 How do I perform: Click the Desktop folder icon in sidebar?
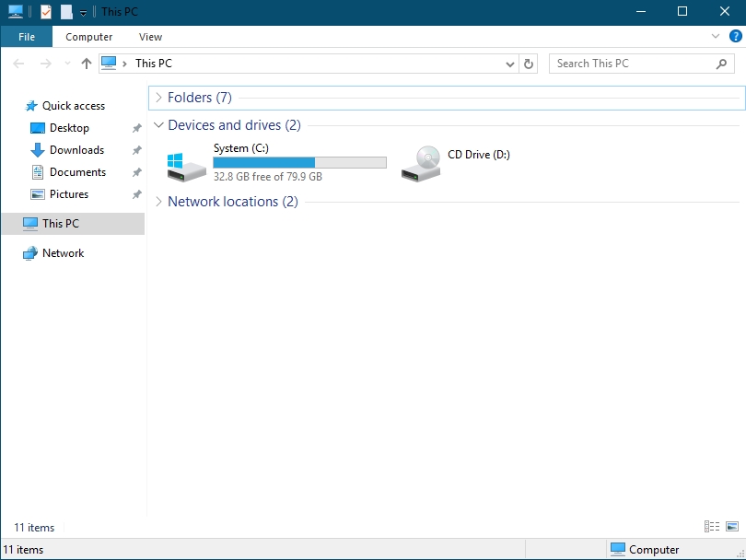(38, 128)
